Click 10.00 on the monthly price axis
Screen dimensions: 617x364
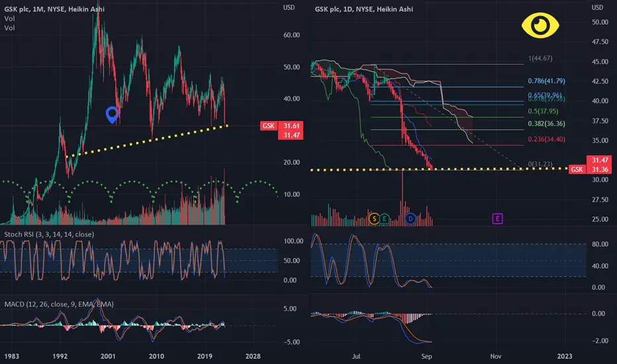pyautogui.click(x=291, y=195)
